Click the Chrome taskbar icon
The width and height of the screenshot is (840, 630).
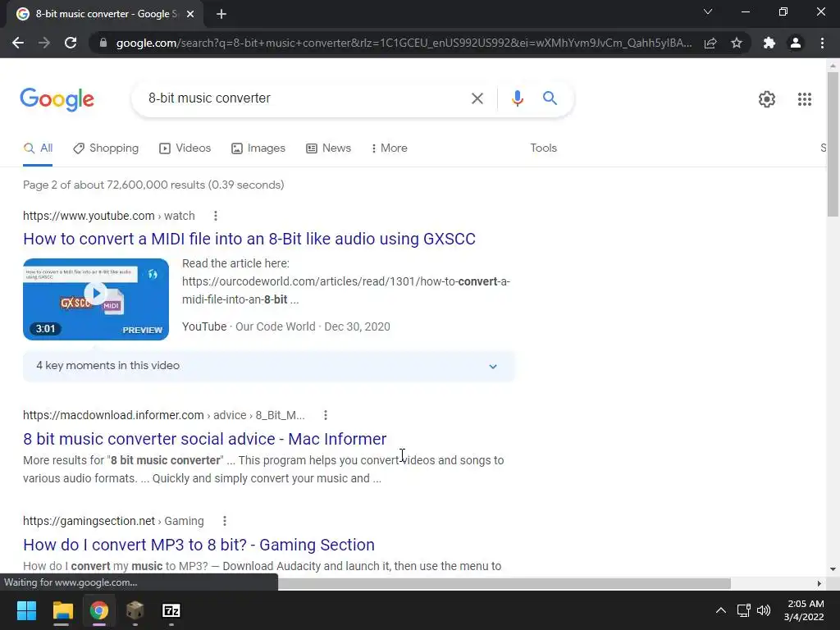coord(98,610)
